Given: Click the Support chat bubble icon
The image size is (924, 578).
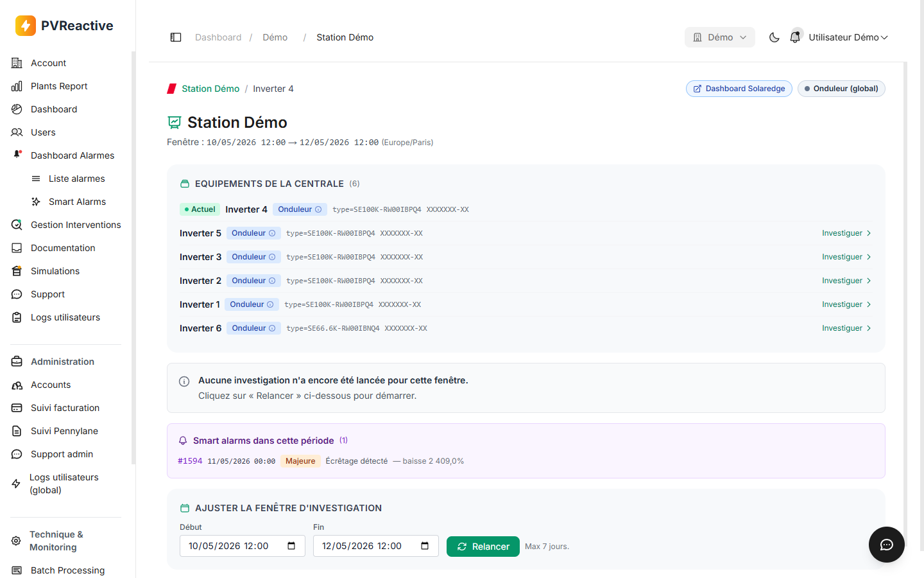Looking at the screenshot, I should [x=17, y=294].
